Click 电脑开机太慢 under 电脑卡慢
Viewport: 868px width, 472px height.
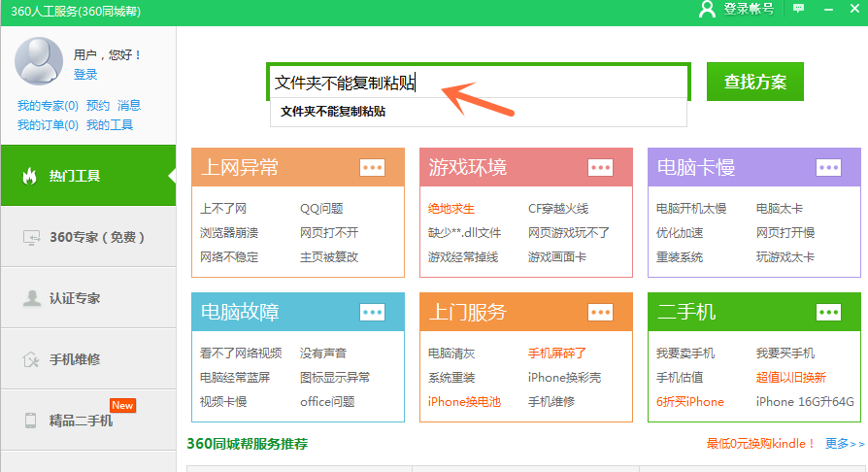click(691, 209)
